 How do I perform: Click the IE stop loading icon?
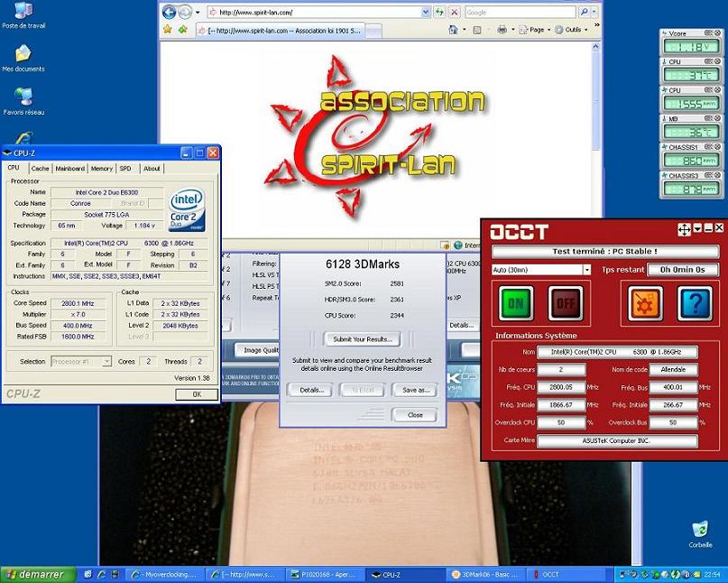[454, 13]
